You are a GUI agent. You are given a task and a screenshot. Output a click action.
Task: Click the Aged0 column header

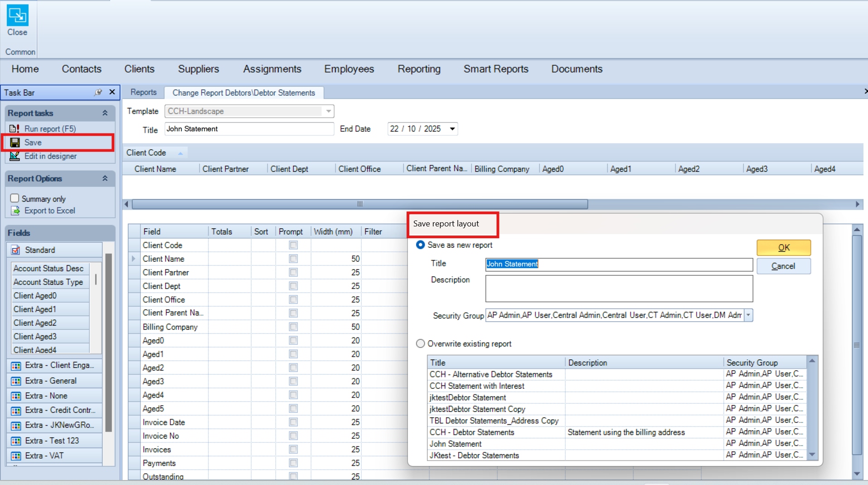click(x=573, y=169)
